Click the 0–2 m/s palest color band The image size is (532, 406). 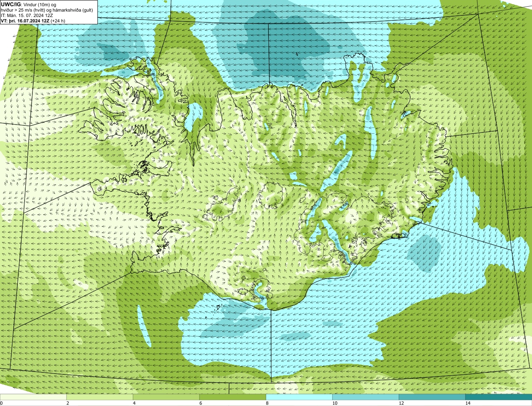tap(33, 397)
